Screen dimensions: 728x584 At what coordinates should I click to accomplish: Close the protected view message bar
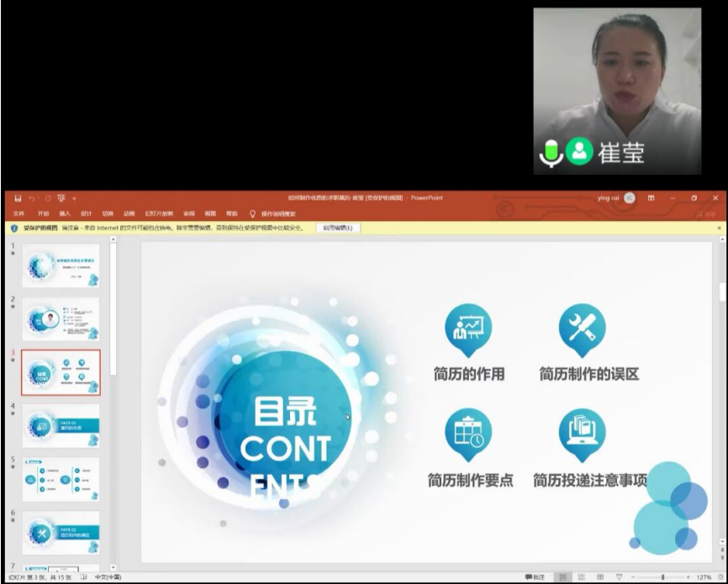[x=719, y=228]
